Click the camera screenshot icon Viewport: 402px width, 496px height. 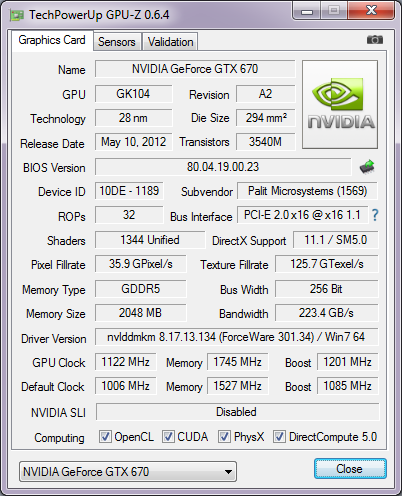(x=375, y=40)
